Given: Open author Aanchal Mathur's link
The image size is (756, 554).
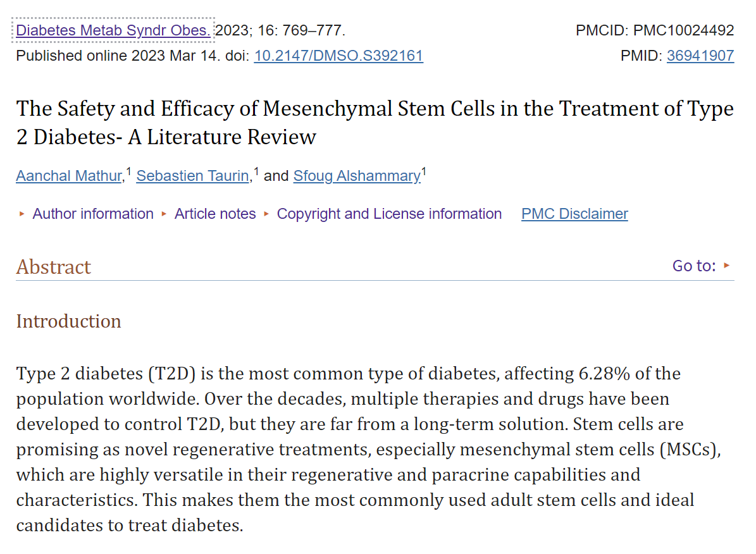Looking at the screenshot, I should pyautogui.click(x=69, y=176).
